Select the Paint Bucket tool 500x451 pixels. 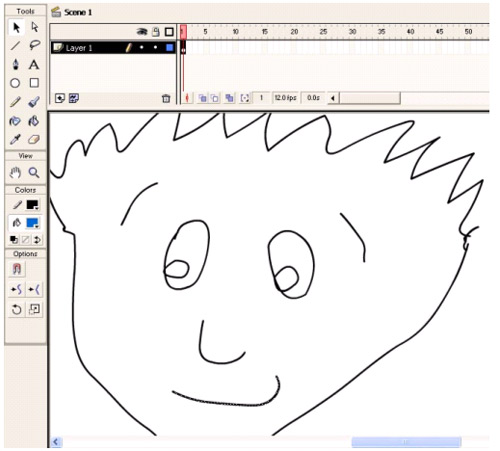point(34,121)
